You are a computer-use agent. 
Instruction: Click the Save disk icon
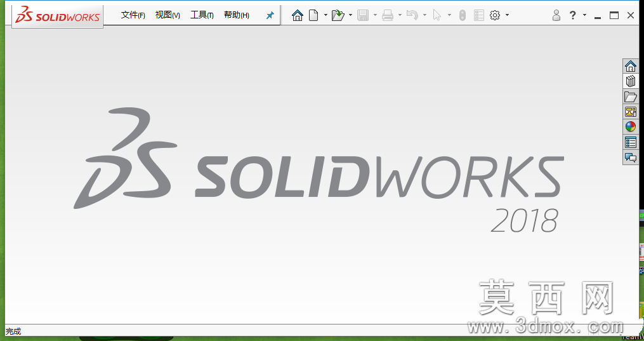363,16
